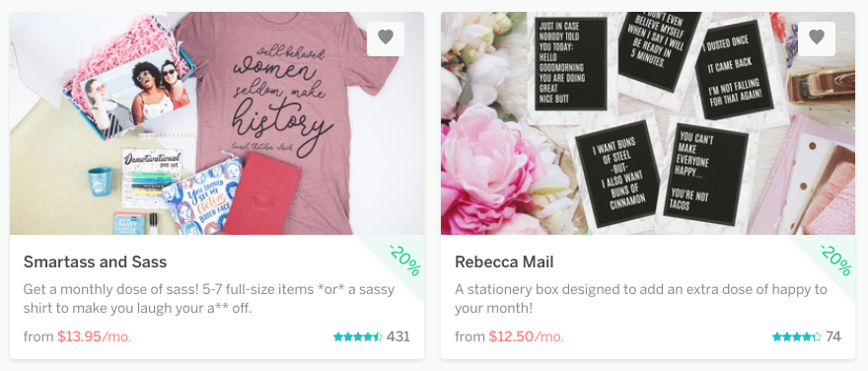Image resolution: width=868 pixels, height=371 pixels.
Task: Favorite Smartass and Sass with the heart icon
Action: (386, 38)
